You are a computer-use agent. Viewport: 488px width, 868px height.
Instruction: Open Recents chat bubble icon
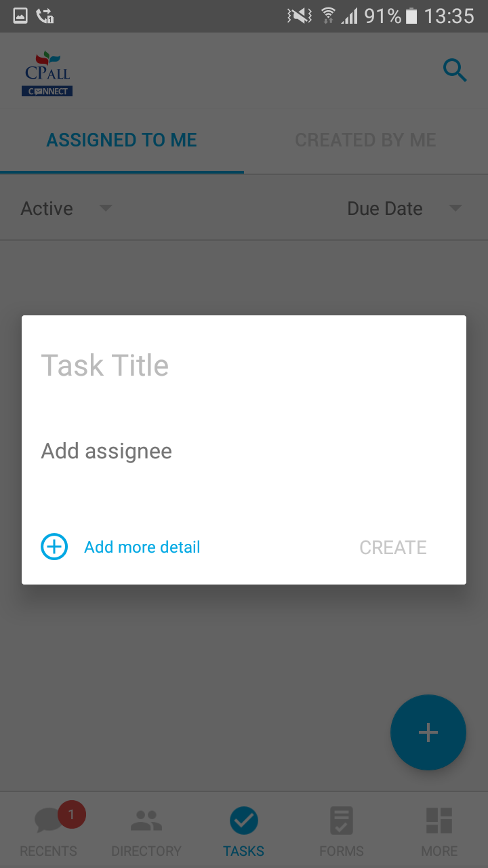point(49,821)
